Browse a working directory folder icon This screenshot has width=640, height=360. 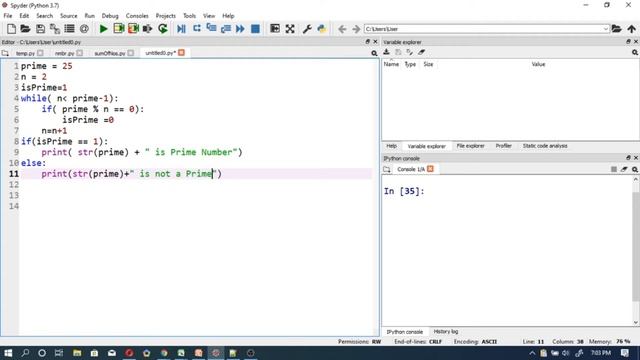616,29
